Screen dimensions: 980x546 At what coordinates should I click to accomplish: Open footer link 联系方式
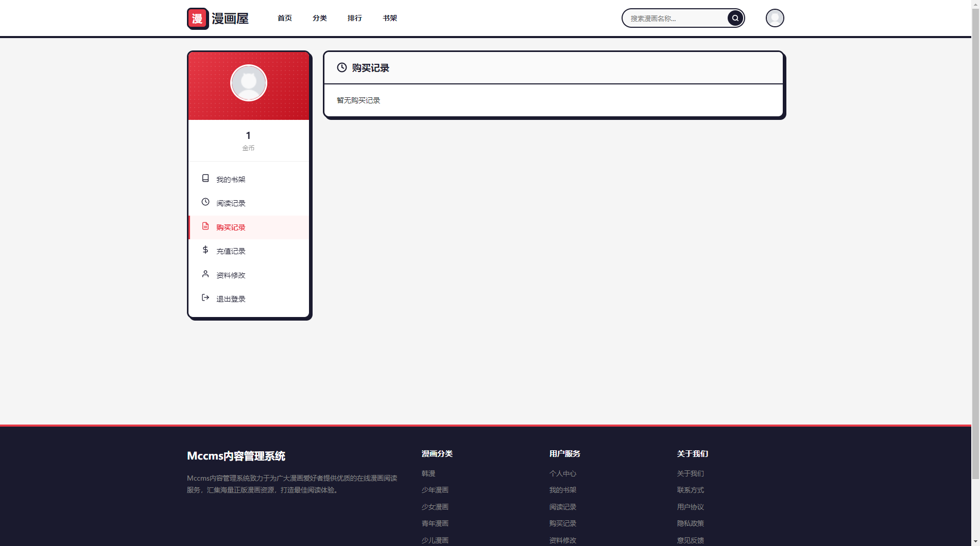click(691, 490)
